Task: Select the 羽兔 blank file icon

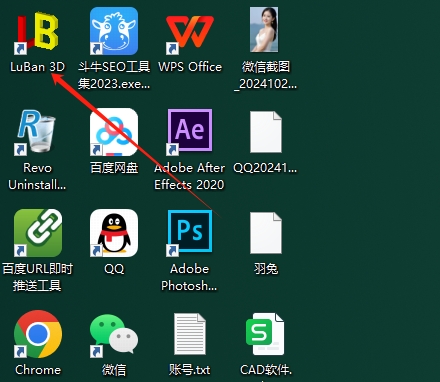Action: [266, 233]
